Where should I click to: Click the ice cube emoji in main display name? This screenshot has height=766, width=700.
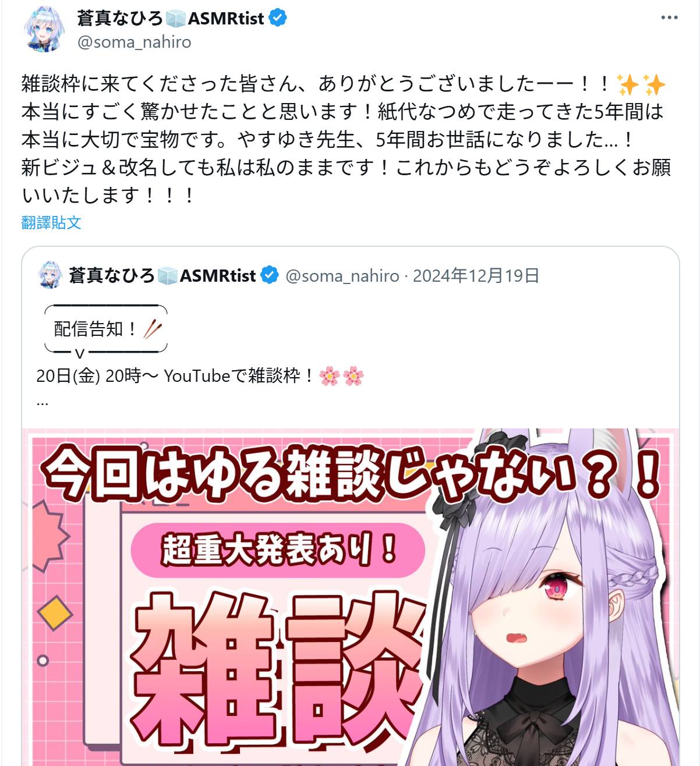click(x=175, y=19)
